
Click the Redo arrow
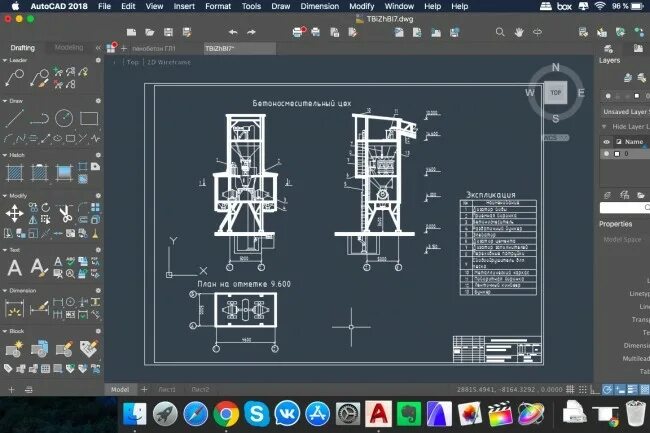[251, 32]
